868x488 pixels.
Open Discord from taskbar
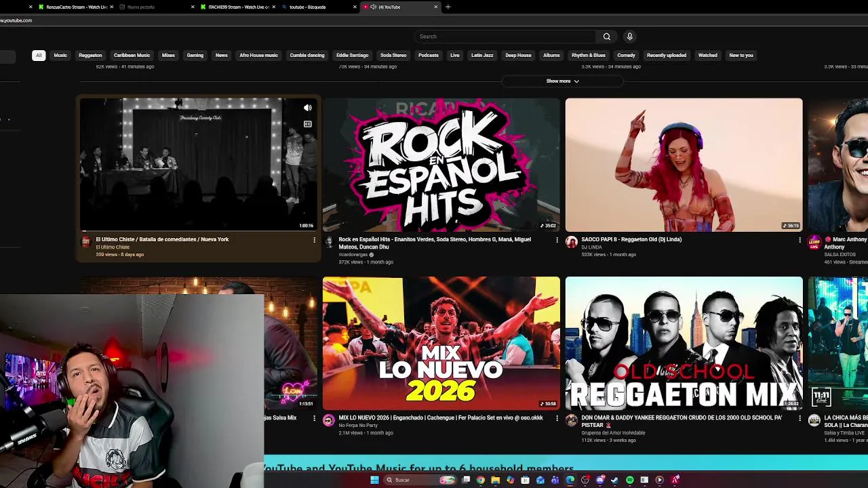click(x=599, y=480)
